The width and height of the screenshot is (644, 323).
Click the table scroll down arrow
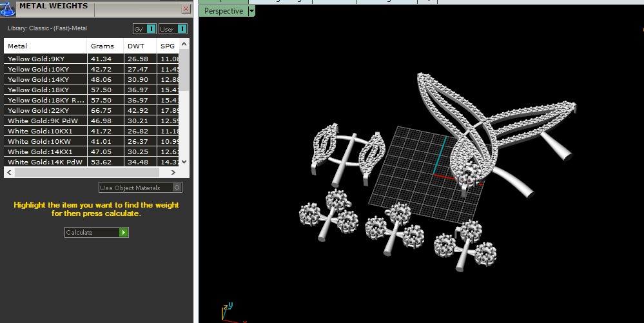click(184, 162)
